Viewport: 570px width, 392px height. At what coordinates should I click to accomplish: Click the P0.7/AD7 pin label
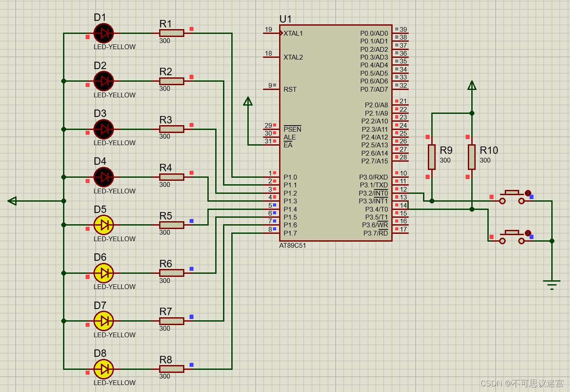coord(374,89)
